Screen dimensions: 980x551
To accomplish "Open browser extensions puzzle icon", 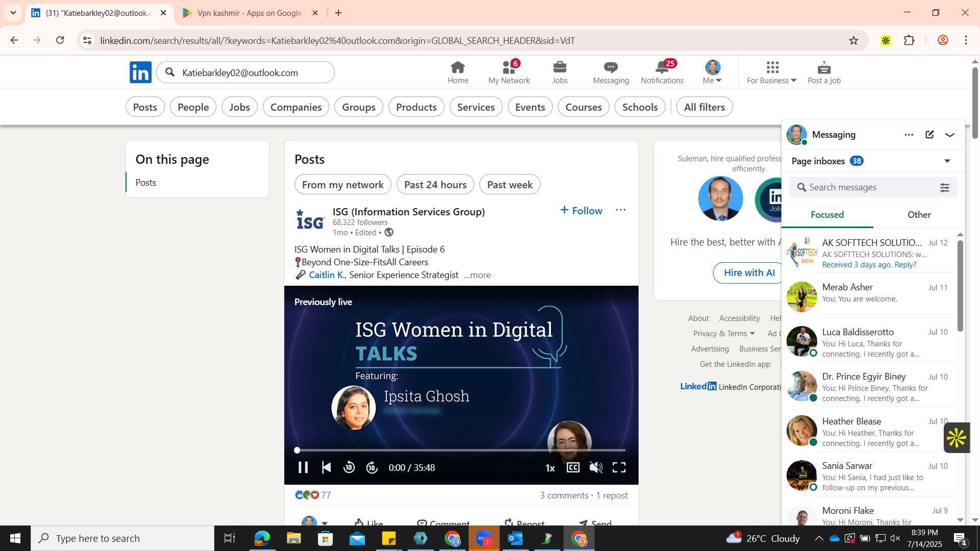I will tap(909, 40).
